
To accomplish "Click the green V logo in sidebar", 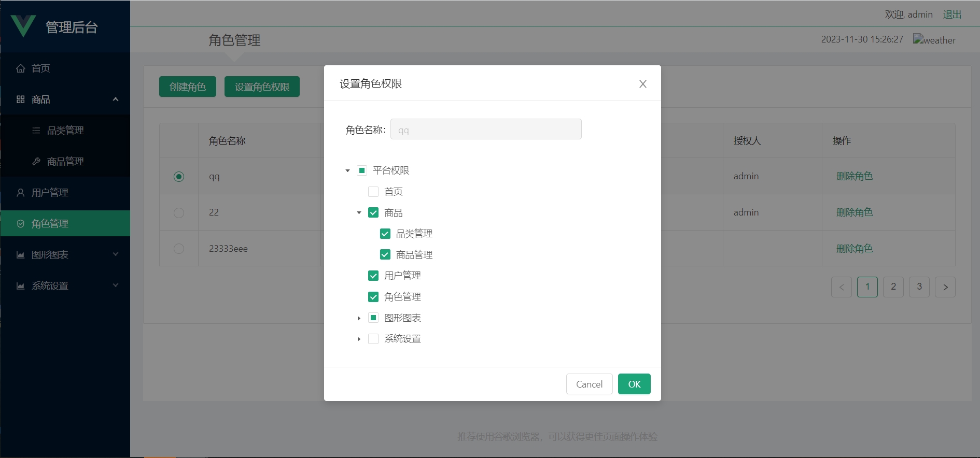I will tap(23, 26).
